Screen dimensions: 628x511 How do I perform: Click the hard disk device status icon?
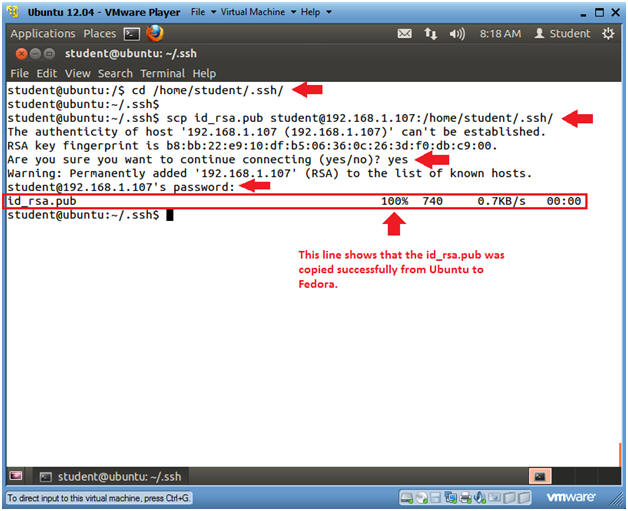407,498
